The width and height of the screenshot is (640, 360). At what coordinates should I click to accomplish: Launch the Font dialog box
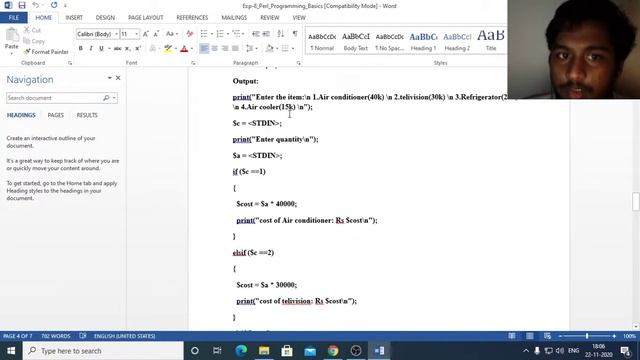[x=193, y=63]
